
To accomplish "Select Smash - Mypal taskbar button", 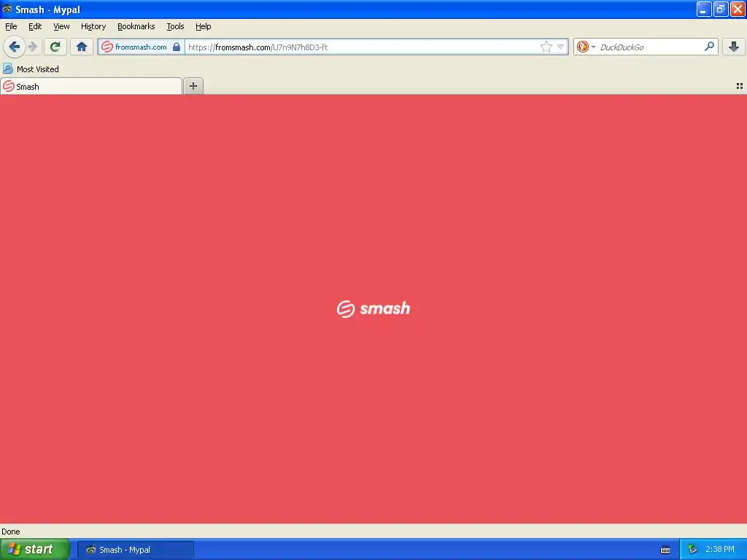I will pos(135,550).
